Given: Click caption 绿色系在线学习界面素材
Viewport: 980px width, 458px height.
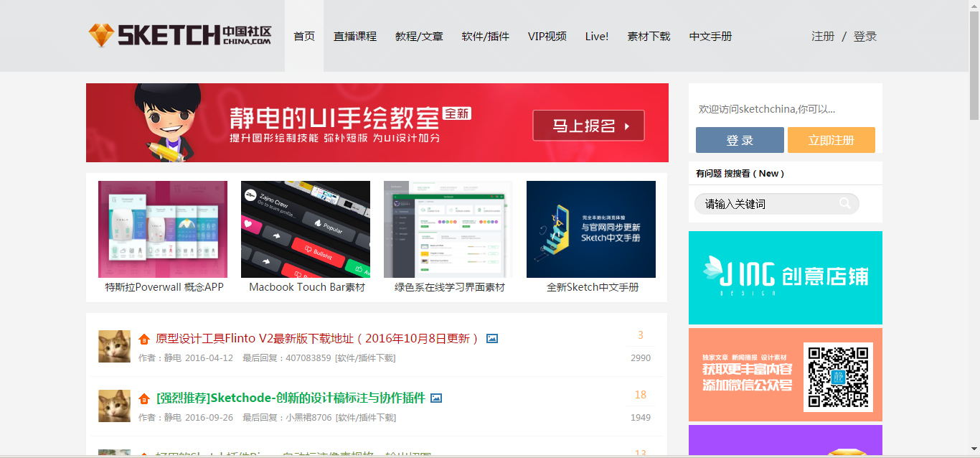Looking at the screenshot, I should tap(450, 287).
